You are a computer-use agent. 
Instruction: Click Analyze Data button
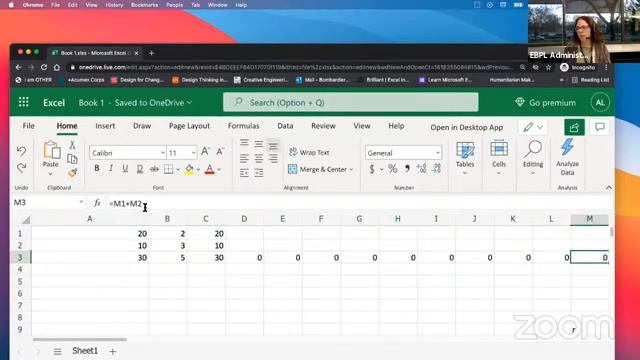point(567,158)
